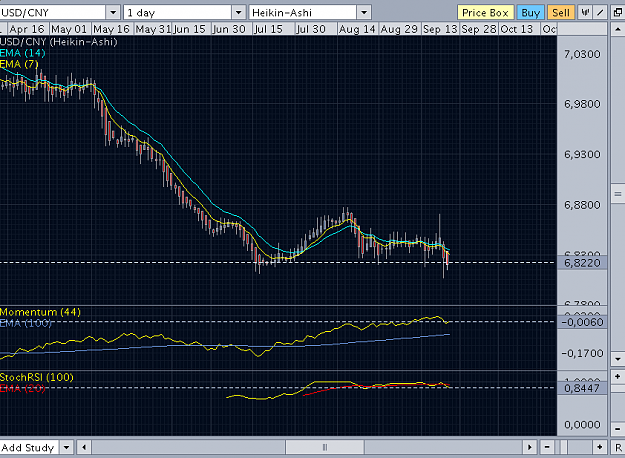Click the orange Sell button
The width and height of the screenshot is (625, 458).
tap(561, 13)
